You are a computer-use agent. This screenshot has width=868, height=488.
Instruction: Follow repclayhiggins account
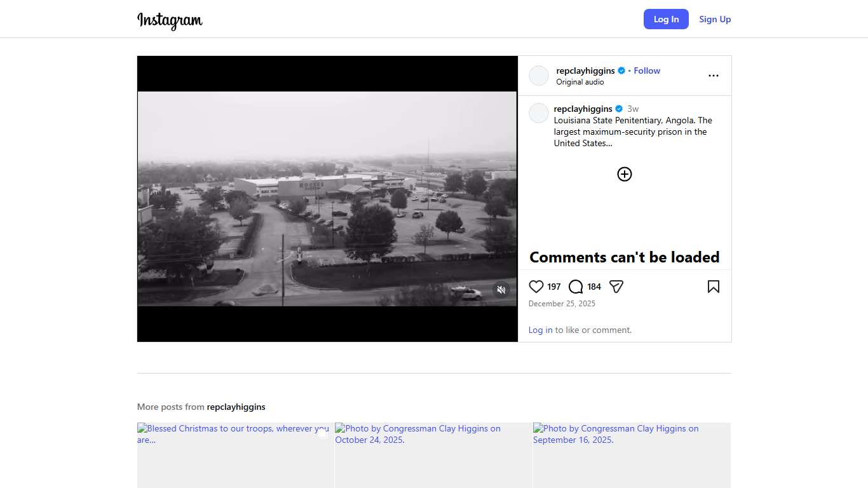pos(647,71)
